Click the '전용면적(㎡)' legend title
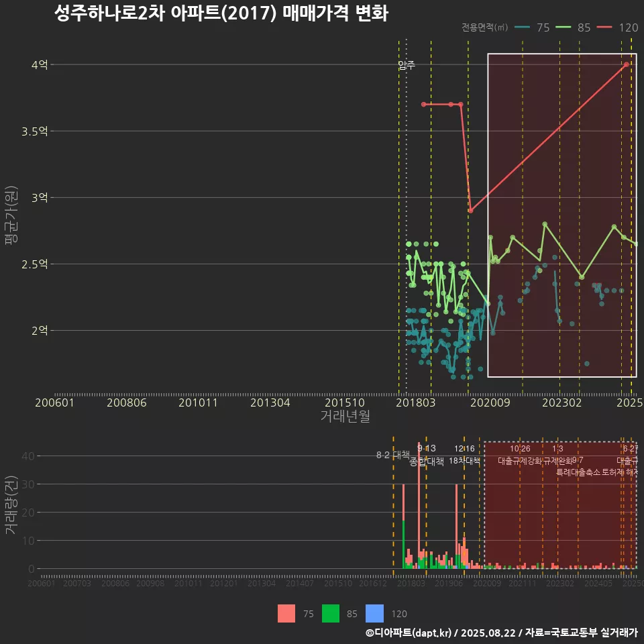The height and width of the screenshot is (644, 644). (x=484, y=28)
